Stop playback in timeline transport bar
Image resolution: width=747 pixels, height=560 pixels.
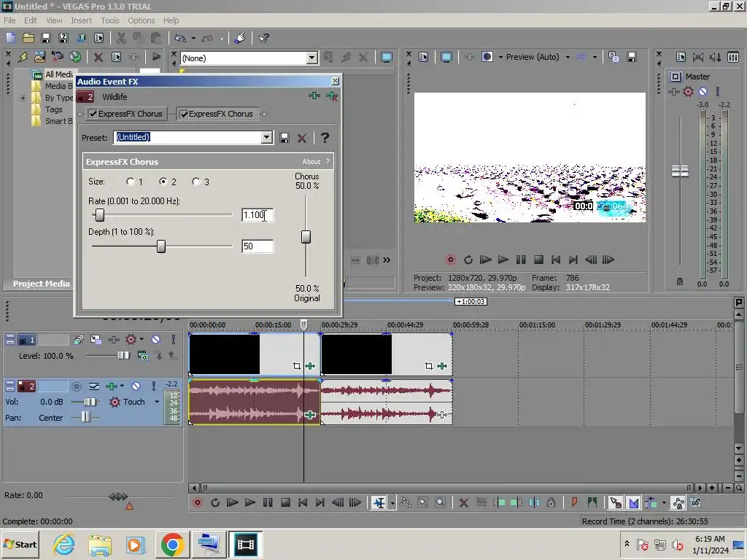click(285, 502)
